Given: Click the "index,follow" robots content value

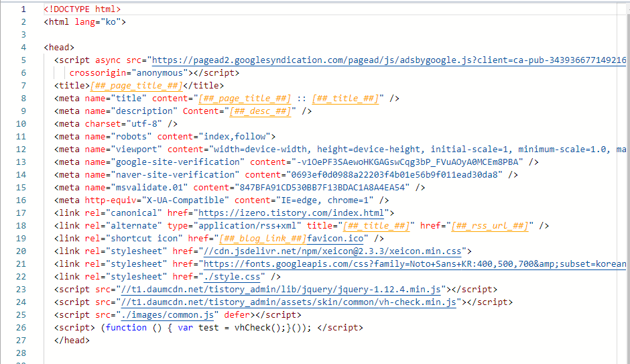Looking at the screenshot, I should pyautogui.click(x=235, y=137).
